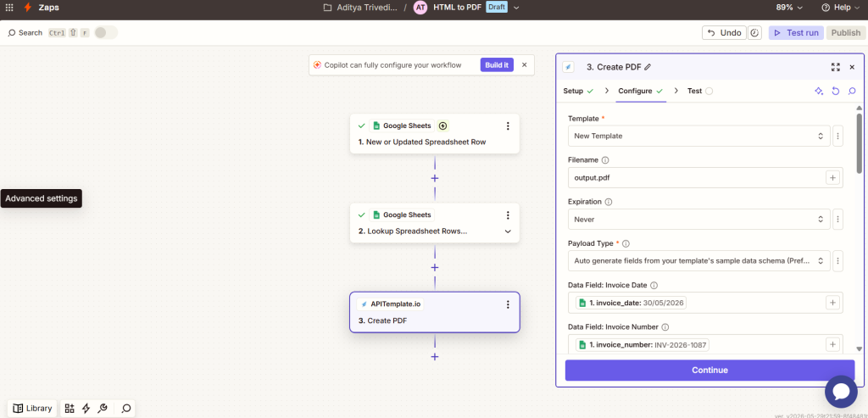Screen dimensions: 868x418
Task: Click the invoice_number mapped value pill
Action: point(643,345)
